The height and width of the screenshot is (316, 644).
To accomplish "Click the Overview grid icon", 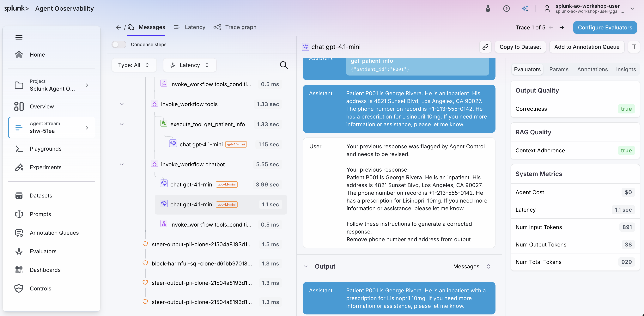I will tap(19, 106).
